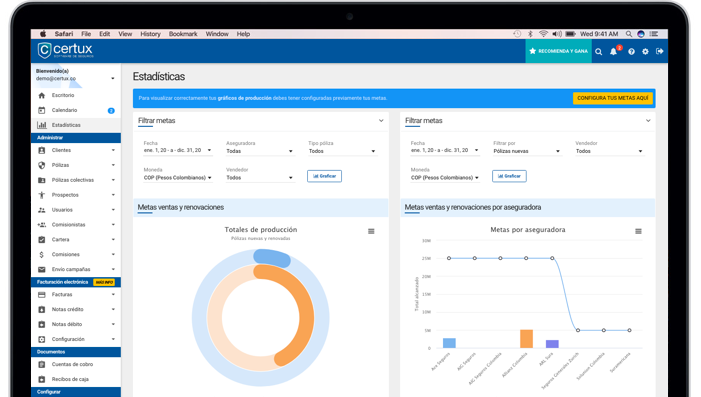
Task: Collapse the right Filtrar metas panel chevron
Action: [648, 121]
